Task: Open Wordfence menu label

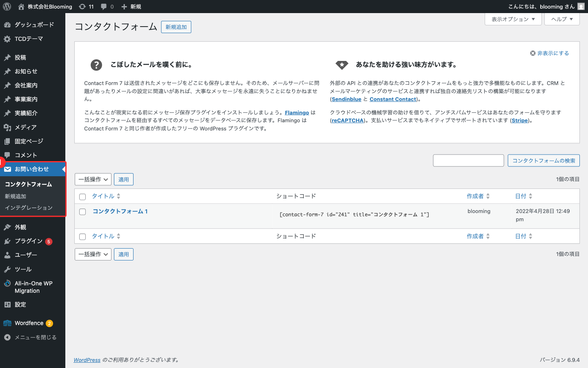Action: (29, 323)
